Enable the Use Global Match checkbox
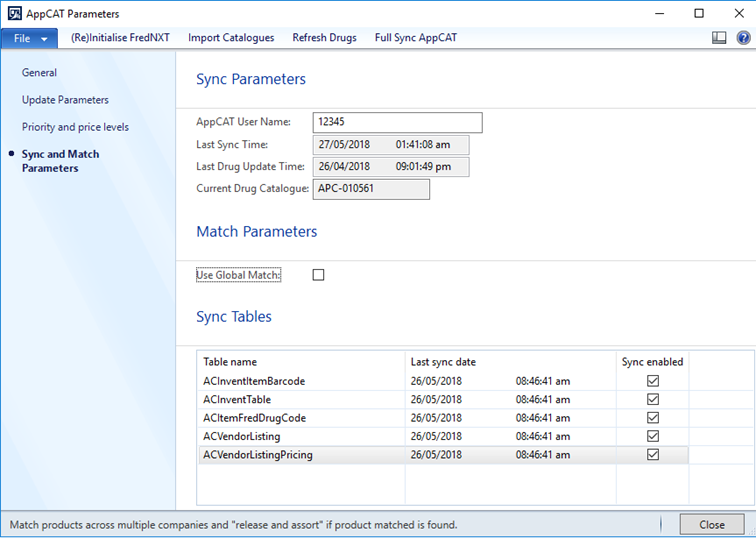 (318, 275)
